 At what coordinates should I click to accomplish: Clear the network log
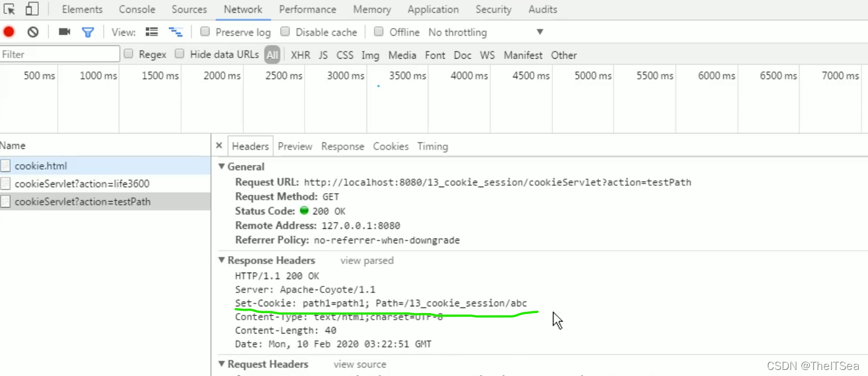33,32
